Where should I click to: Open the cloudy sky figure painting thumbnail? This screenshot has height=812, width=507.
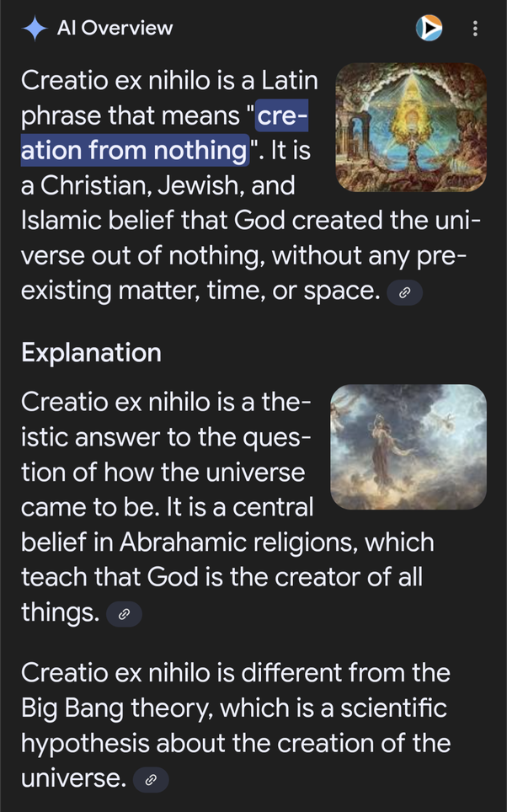point(408,446)
